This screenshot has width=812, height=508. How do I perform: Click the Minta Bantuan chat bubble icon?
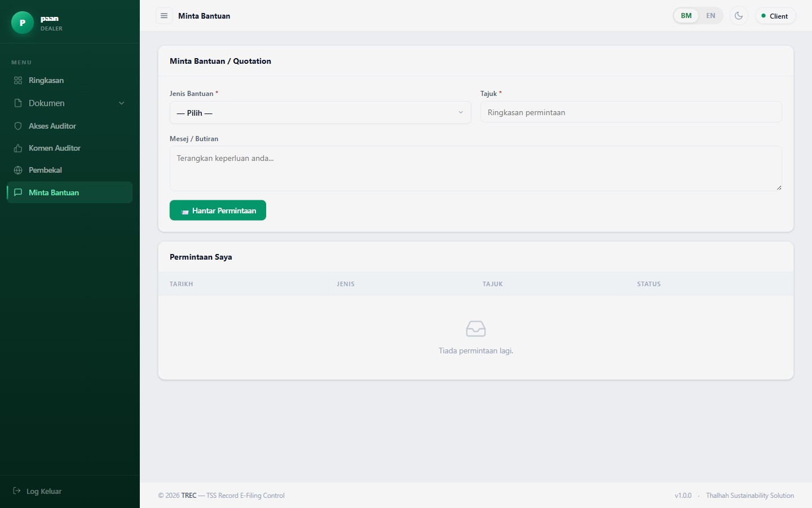point(18,192)
